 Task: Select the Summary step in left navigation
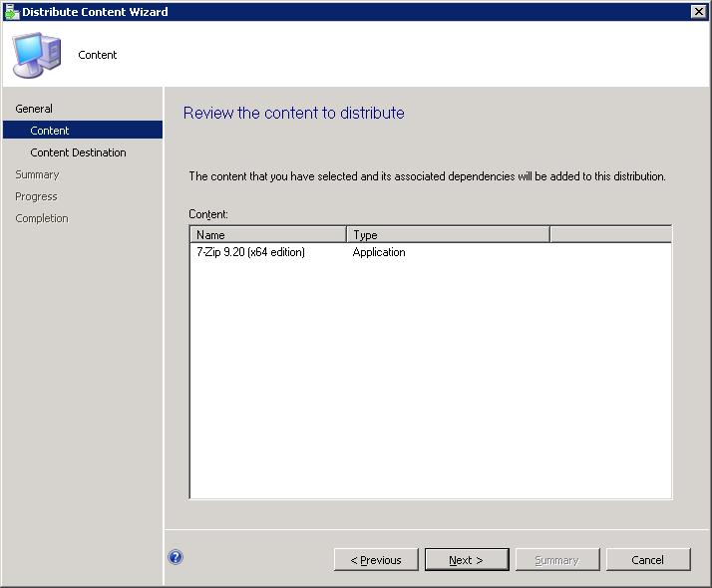tap(37, 174)
